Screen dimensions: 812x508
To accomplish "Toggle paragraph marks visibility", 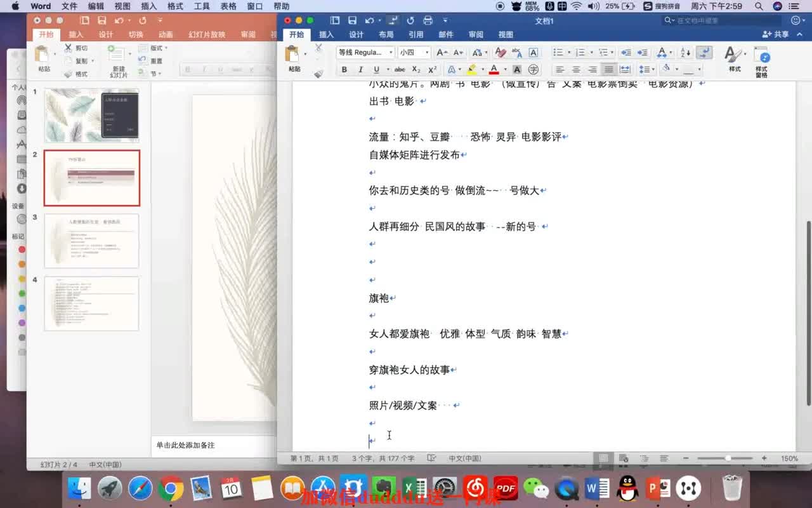I will tap(705, 51).
